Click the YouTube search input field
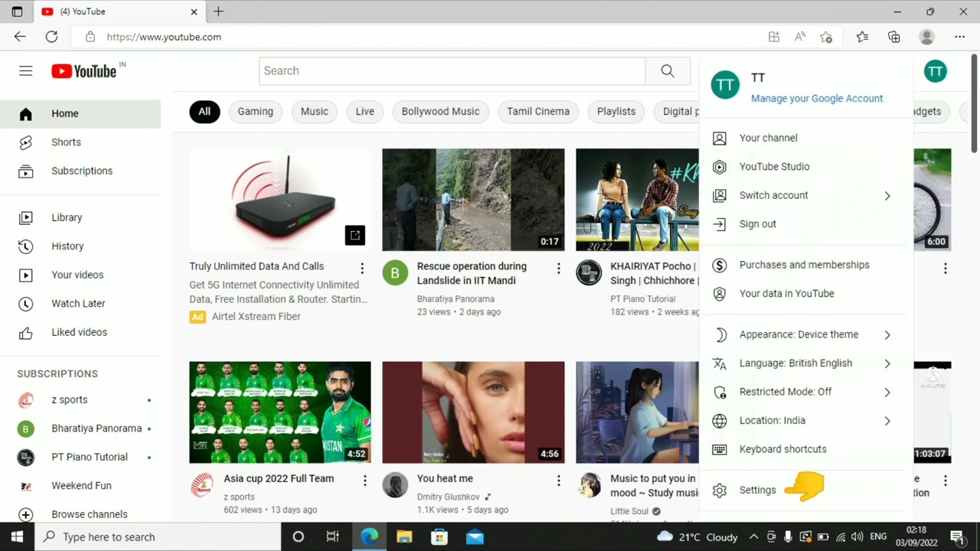 click(452, 71)
